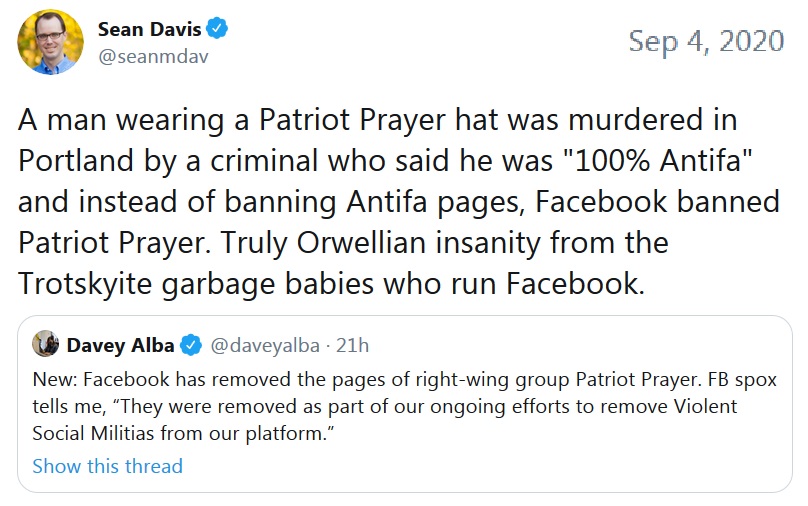This screenshot has height=506, width=808.
Task: Click the 'Truly Orwellian insanity' tweet line
Action: (x=343, y=242)
